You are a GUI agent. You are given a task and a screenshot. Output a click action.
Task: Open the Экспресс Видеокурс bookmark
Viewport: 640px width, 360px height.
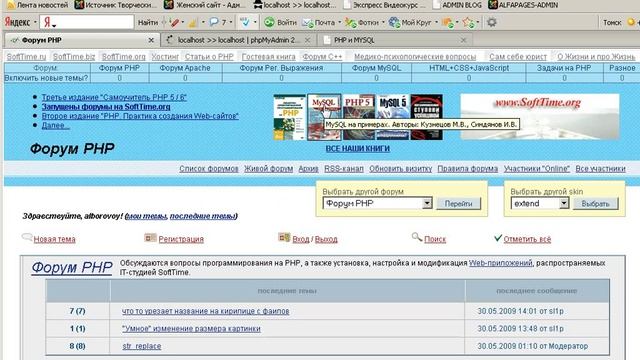click(384, 5)
